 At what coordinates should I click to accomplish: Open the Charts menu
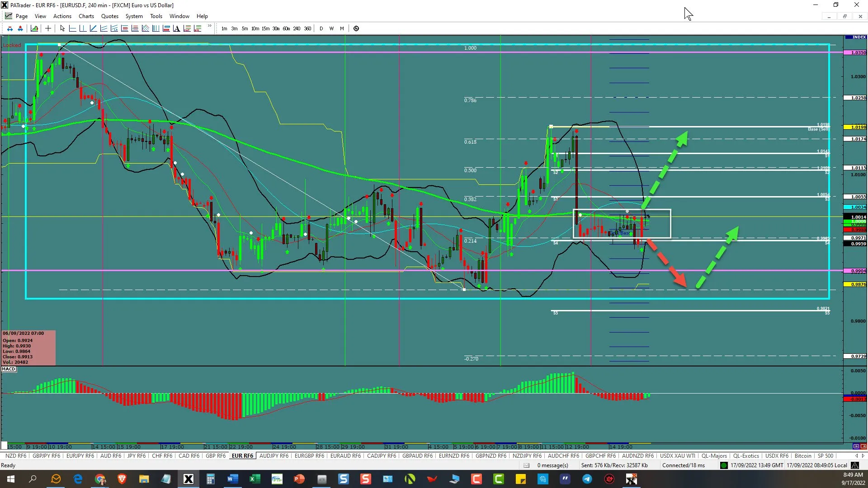[x=86, y=16]
